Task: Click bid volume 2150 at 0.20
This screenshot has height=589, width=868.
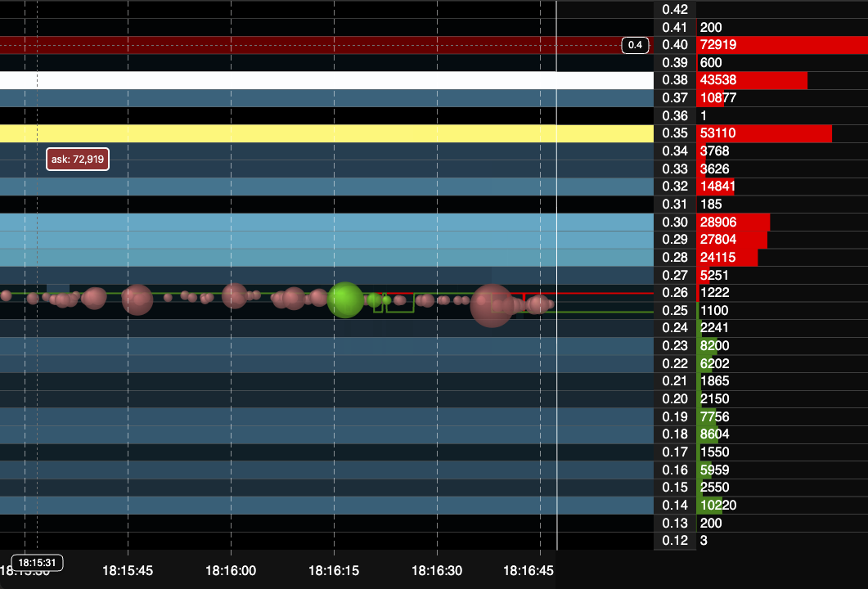Action: coord(715,398)
